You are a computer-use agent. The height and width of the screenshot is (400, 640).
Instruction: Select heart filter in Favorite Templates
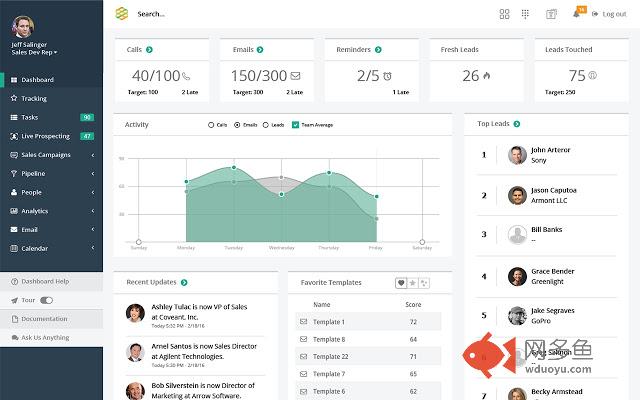tap(401, 283)
